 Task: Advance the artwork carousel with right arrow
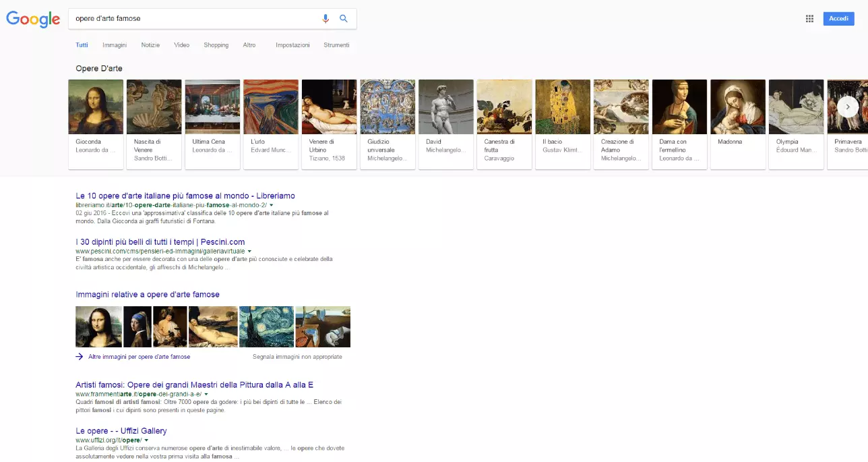(848, 107)
